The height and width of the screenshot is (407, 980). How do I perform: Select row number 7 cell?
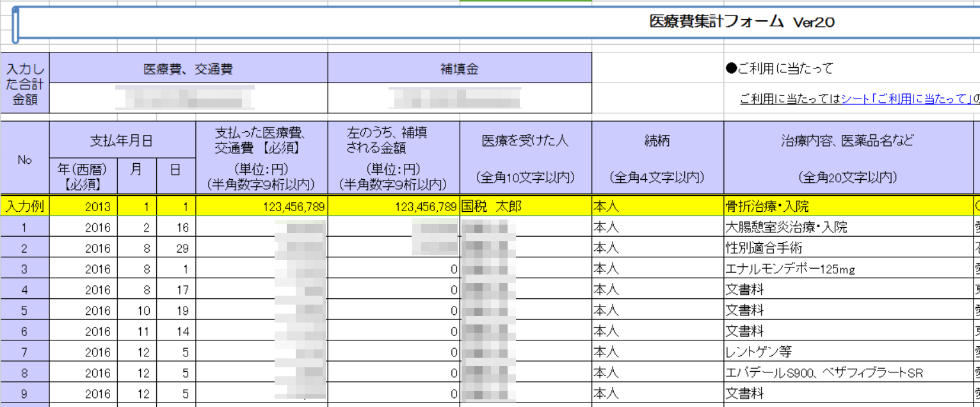pos(25,352)
